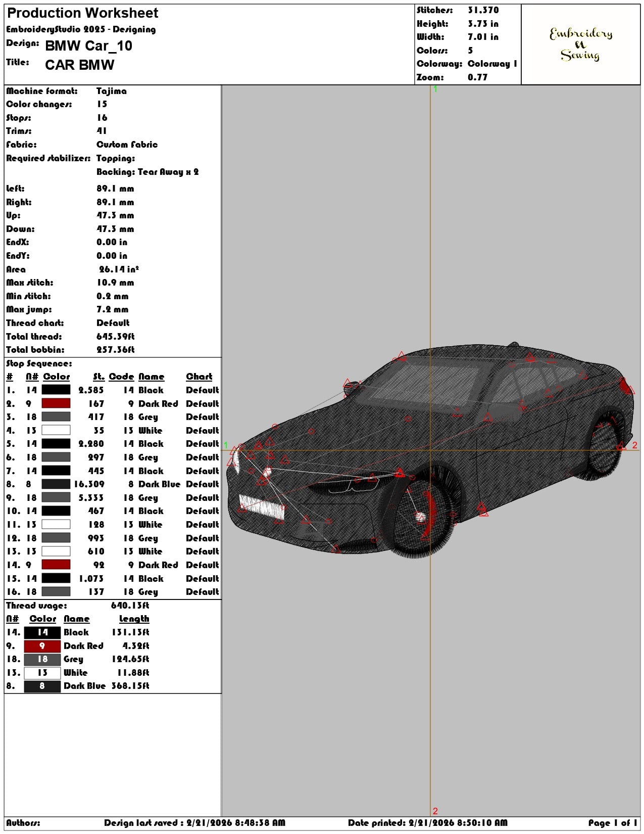Viewport: 644px width, 834px height.
Task: Click the BMW car embroidery preview image
Action: pos(430,450)
